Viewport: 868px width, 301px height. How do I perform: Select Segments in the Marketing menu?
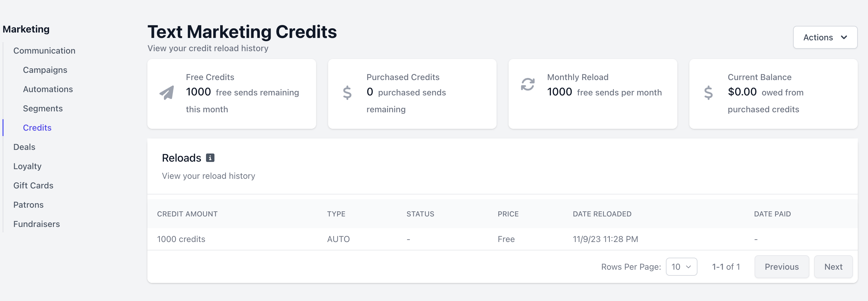[43, 108]
